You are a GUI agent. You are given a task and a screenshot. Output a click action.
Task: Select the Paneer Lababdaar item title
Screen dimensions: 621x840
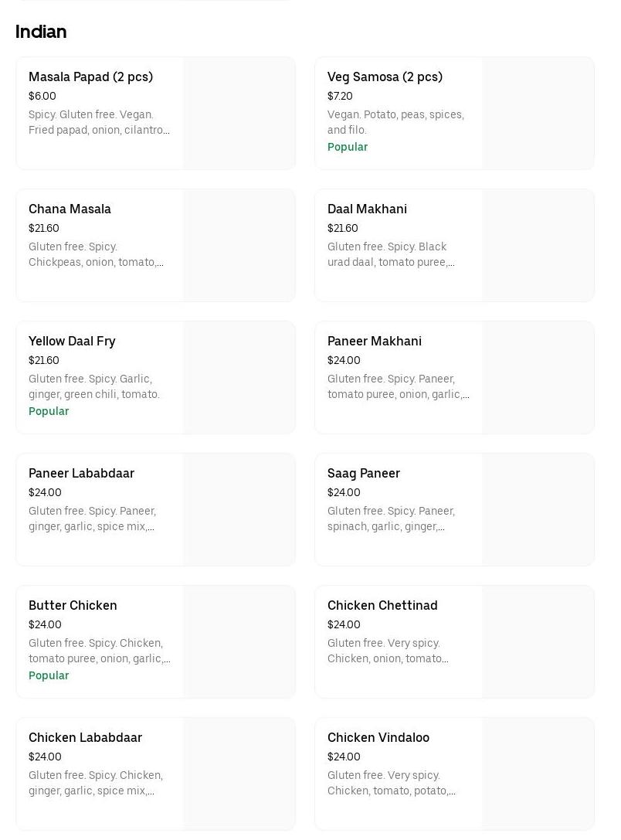coord(81,474)
